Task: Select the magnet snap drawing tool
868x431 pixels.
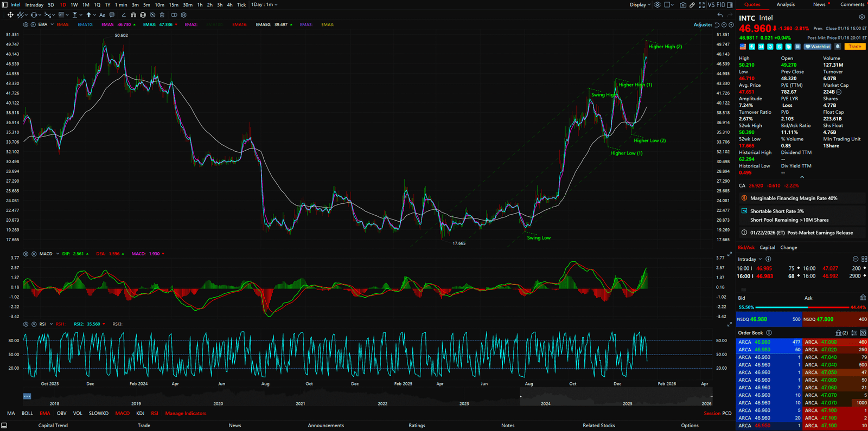Action: [x=133, y=15]
